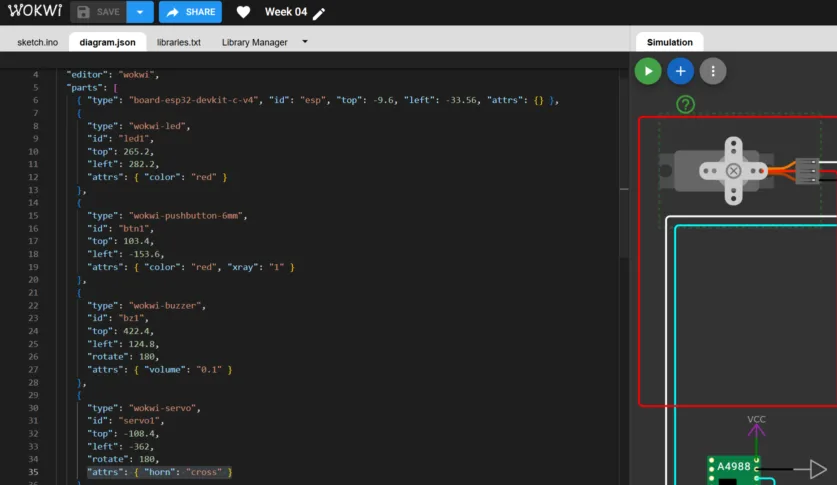
Task: Select the diagram.json tab
Action: pyautogui.click(x=107, y=42)
